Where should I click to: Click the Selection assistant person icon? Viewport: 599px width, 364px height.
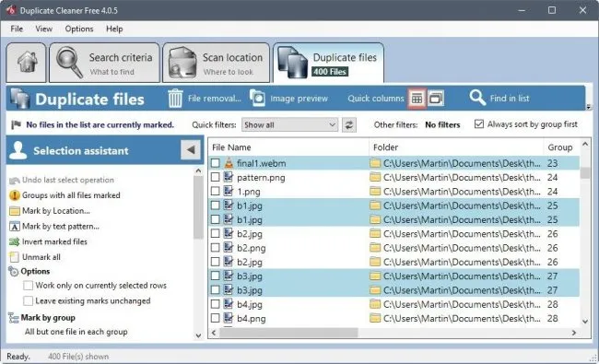[x=18, y=150]
